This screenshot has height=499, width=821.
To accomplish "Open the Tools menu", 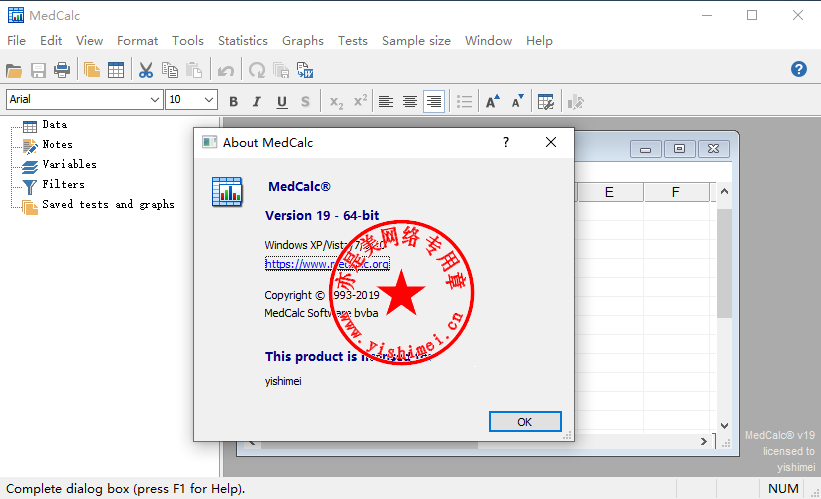I will coord(187,41).
